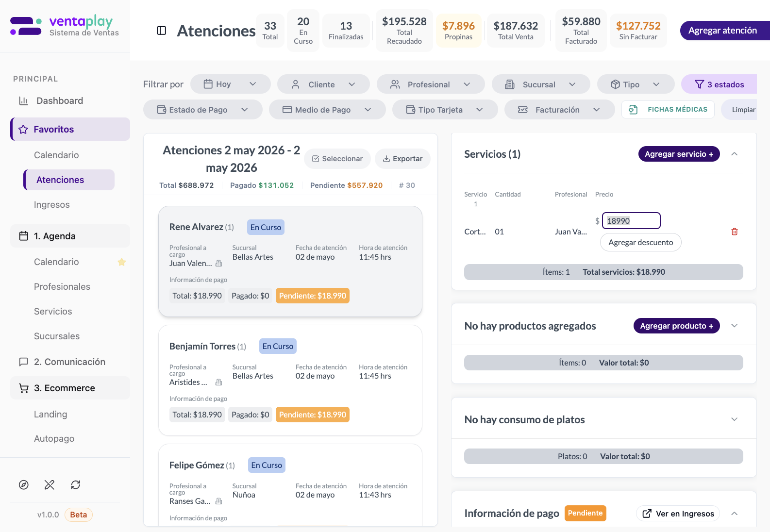Click the Beta badge near v1.0.0
Image resolution: width=770 pixels, height=532 pixels.
tap(78, 515)
